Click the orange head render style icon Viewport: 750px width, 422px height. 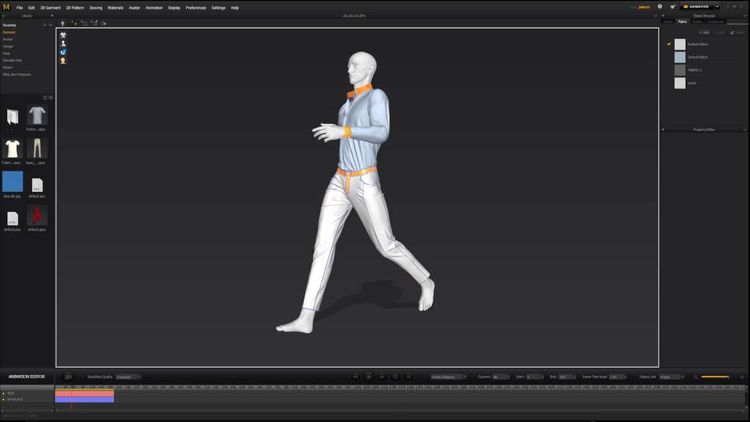[63, 61]
